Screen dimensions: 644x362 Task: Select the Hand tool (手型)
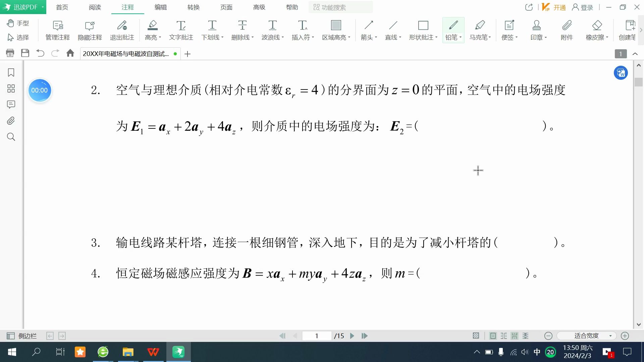[18, 23]
